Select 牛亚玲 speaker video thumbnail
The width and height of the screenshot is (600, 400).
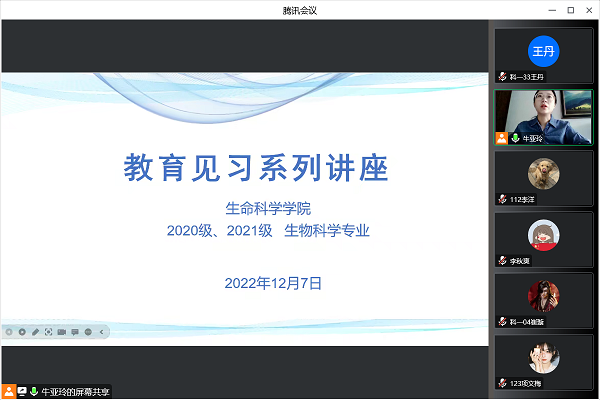(x=543, y=117)
